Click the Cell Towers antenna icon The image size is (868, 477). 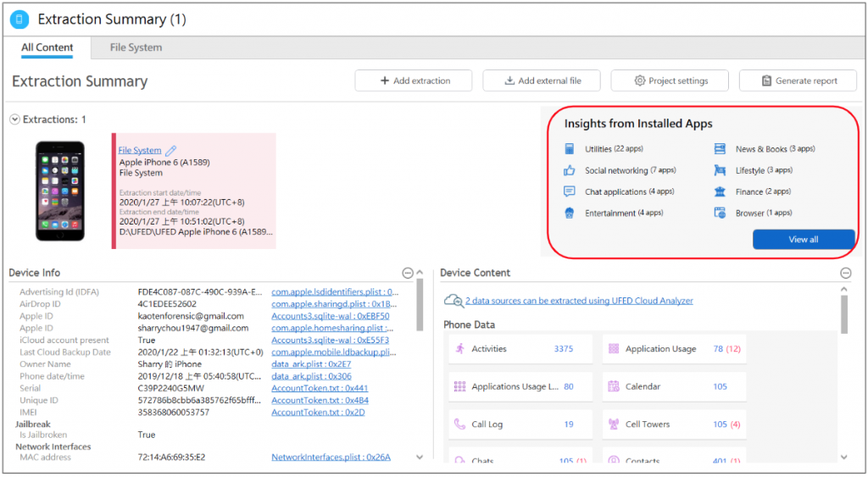pyautogui.click(x=614, y=424)
